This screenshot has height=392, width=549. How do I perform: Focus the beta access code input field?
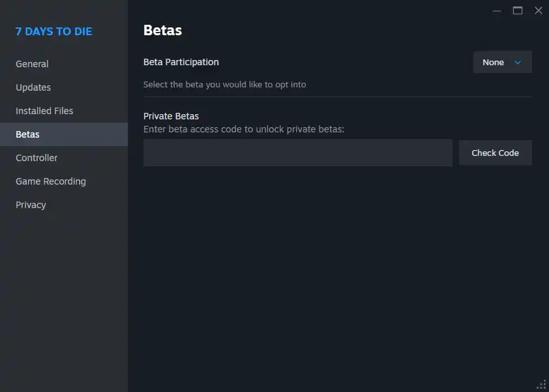coord(297,153)
